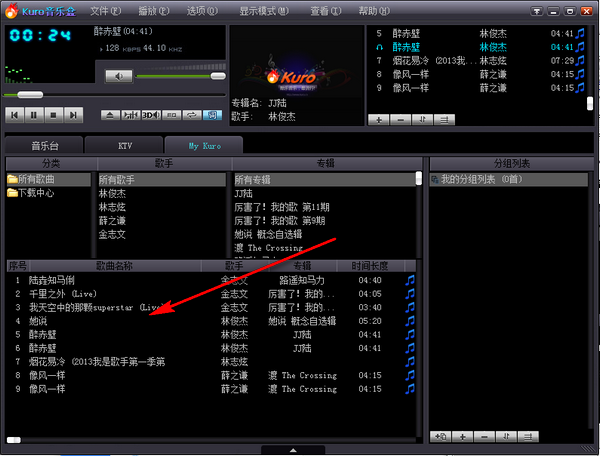Screen dimensions: 600x456
Task: Select 我的分组列表 (0首) group entry
Action: (x=509, y=179)
